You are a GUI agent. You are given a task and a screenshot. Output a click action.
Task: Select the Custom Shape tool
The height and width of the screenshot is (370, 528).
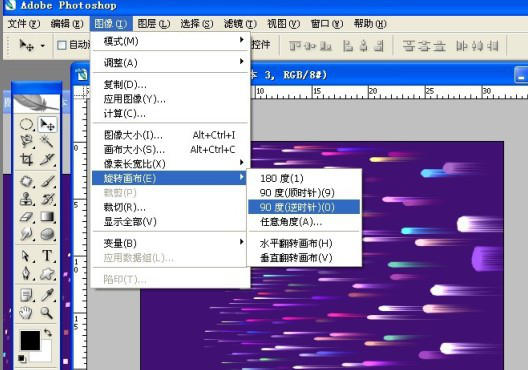tap(47, 273)
